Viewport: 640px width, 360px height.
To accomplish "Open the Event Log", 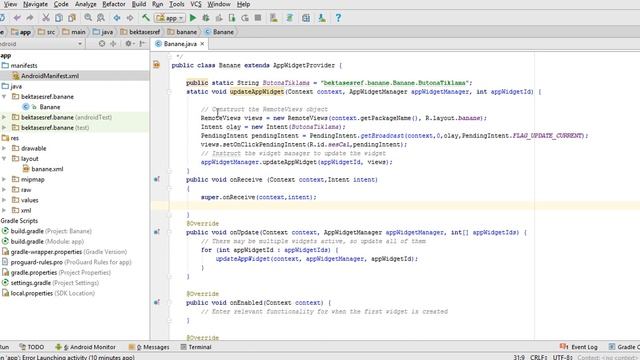I will click(x=579, y=347).
